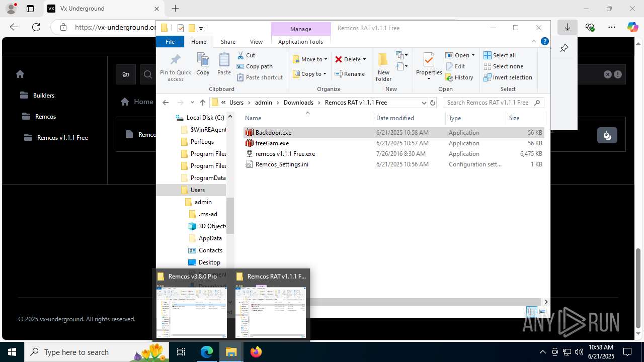Select the freeGam.exe file
The width and height of the screenshot is (644, 362).
point(393,143)
